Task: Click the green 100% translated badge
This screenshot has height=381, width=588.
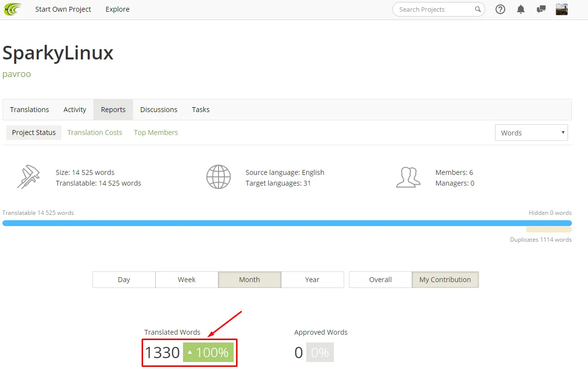Action: [x=208, y=352]
